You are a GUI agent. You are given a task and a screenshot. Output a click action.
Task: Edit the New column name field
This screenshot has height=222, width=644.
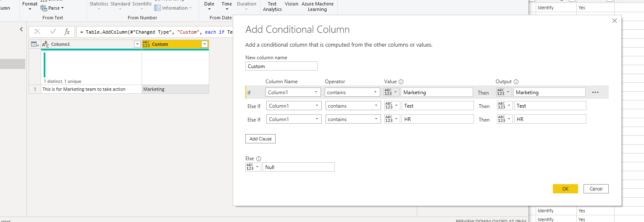click(x=281, y=66)
